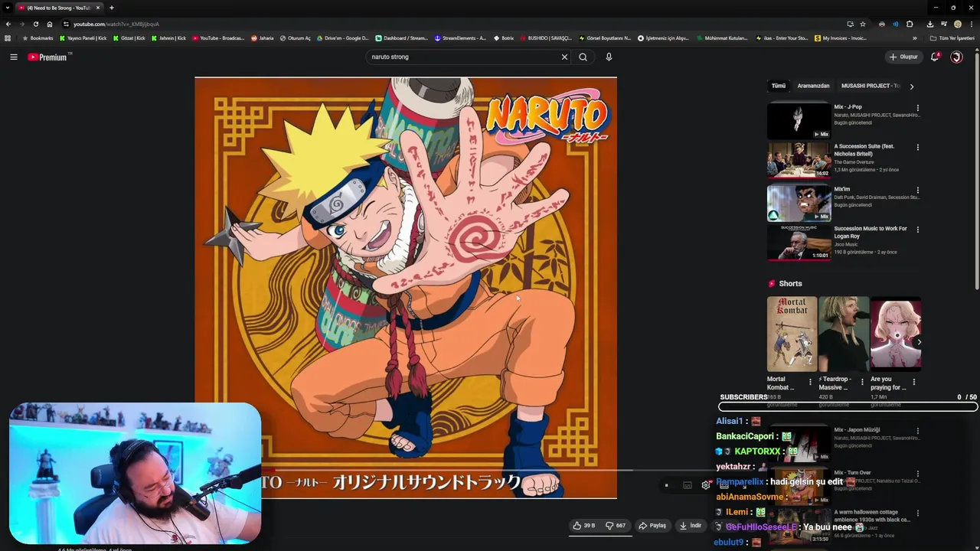The image size is (980, 551).
Task: Open the Botrix bookmark
Action: coord(503,37)
